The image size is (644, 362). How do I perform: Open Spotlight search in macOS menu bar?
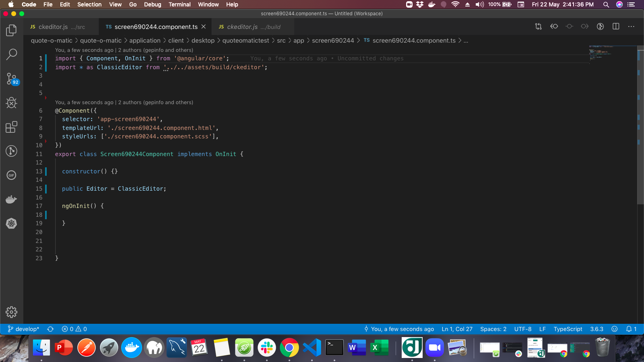click(x=606, y=4)
